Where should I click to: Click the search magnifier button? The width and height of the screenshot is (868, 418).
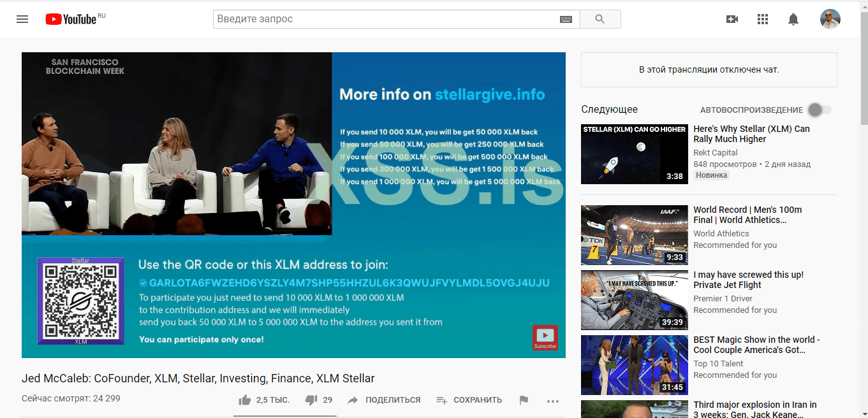click(x=600, y=19)
